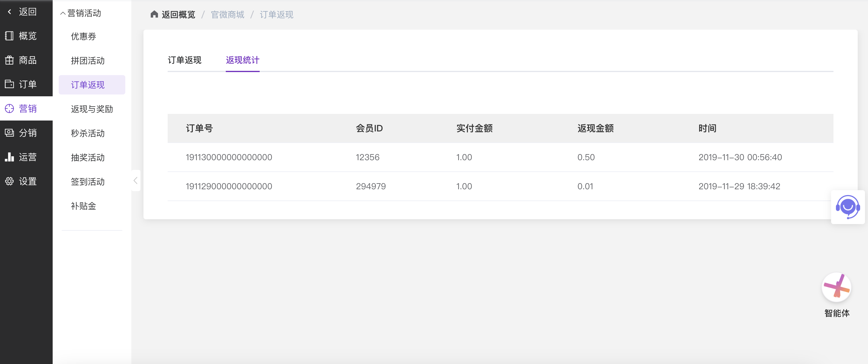Open the 运营 operations chart icon
This screenshot has height=364, width=868.
pos(9,157)
